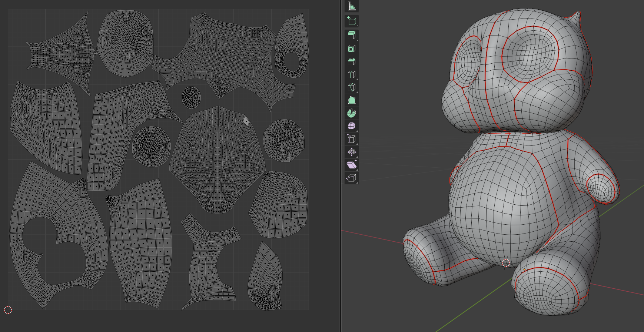Select the highlighted light-gray face in UV map
644x332 pixels.
(246, 121)
